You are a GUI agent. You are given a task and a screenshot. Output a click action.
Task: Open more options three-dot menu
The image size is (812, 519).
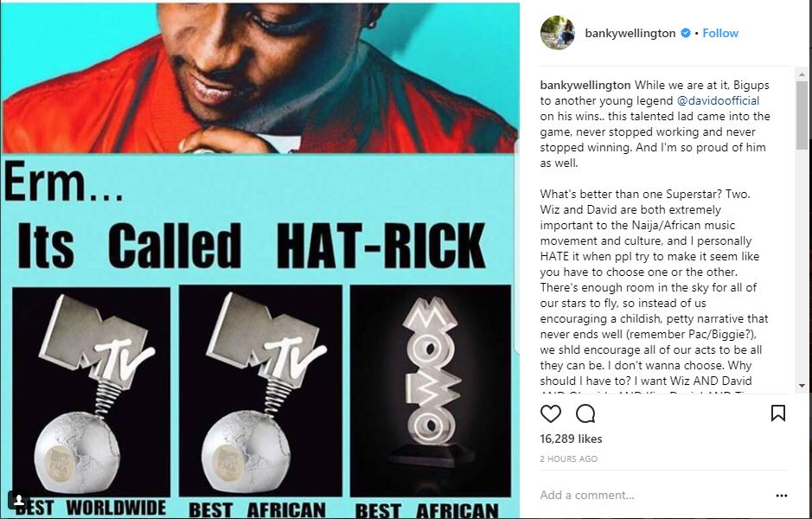782,496
